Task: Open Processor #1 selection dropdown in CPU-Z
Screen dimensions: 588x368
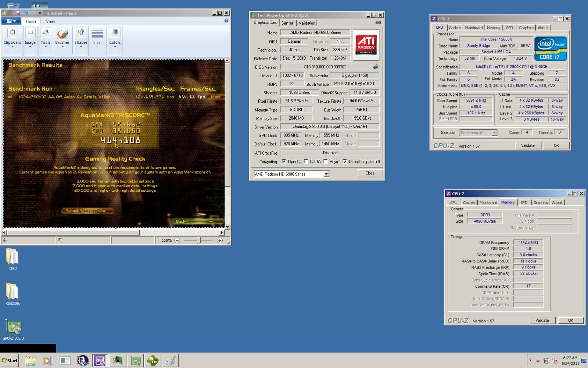Action: pyautogui.click(x=494, y=133)
